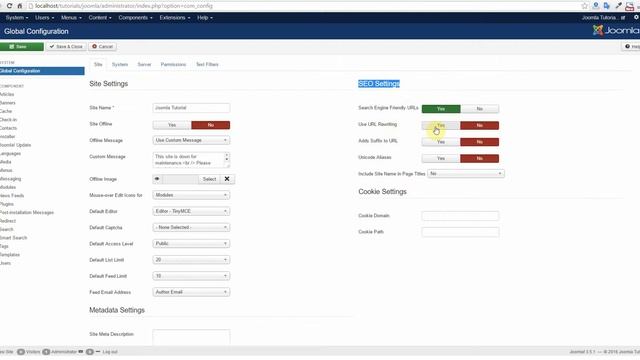Open the Users menu
The height and width of the screenshot is (360, 640).
pyautogui.click(x=44, y=18)
